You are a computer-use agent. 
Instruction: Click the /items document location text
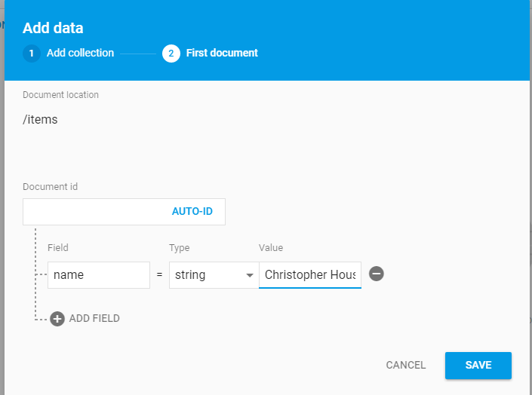tap(40, 120)
